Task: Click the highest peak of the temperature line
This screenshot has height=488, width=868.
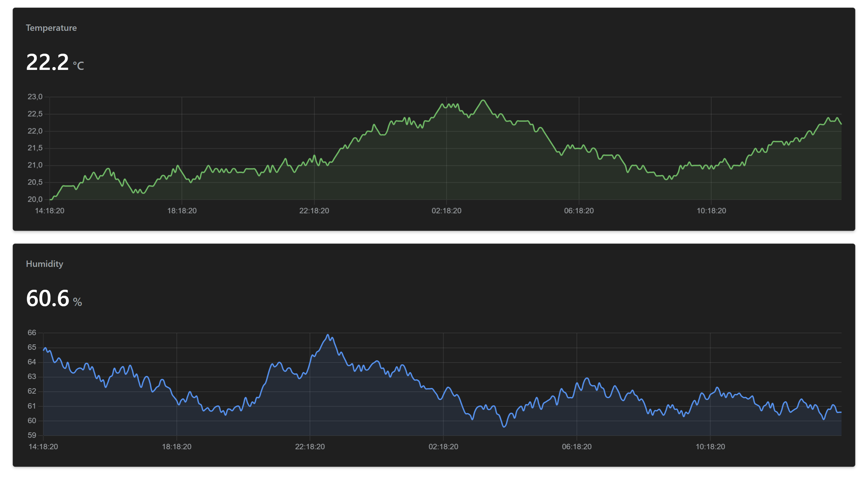Action: pos(483,100)
